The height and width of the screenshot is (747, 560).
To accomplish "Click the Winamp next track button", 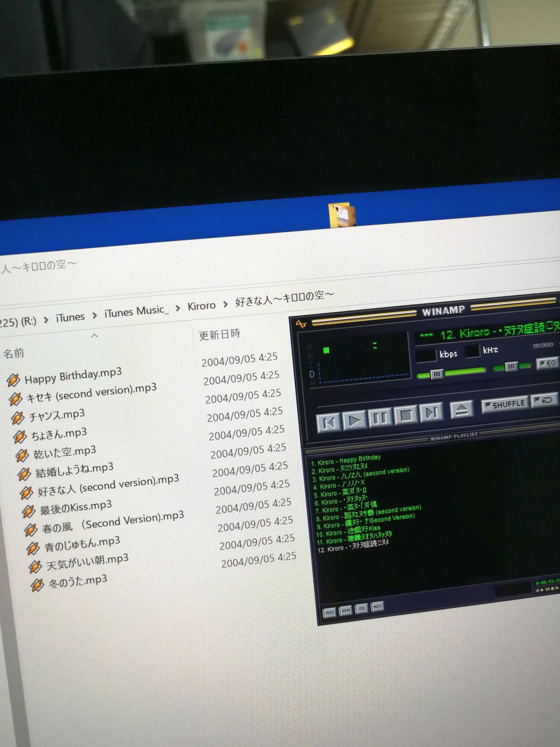I will point(431,412).
